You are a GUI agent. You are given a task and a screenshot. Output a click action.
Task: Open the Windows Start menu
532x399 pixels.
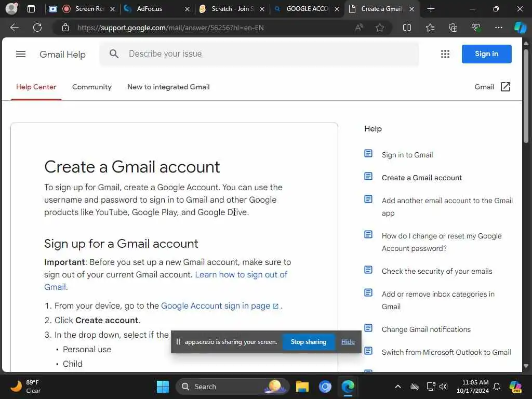pyautogui.click(x=163, y=387)
